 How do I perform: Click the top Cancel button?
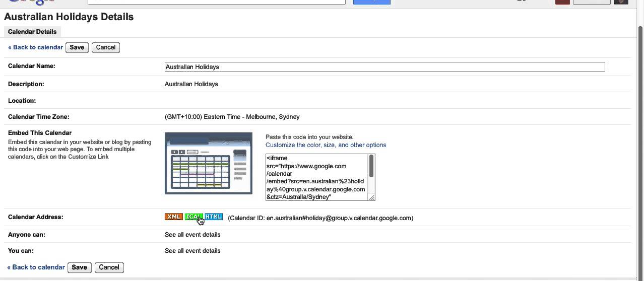[x=106, y=47]
